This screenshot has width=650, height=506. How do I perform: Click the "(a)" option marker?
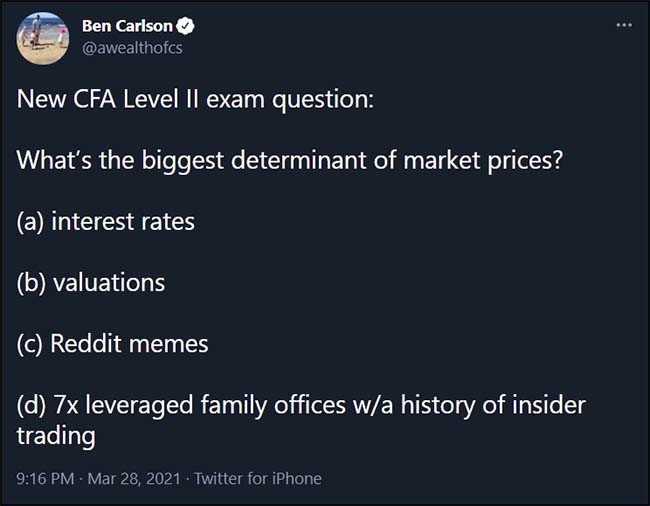(30, 221)
